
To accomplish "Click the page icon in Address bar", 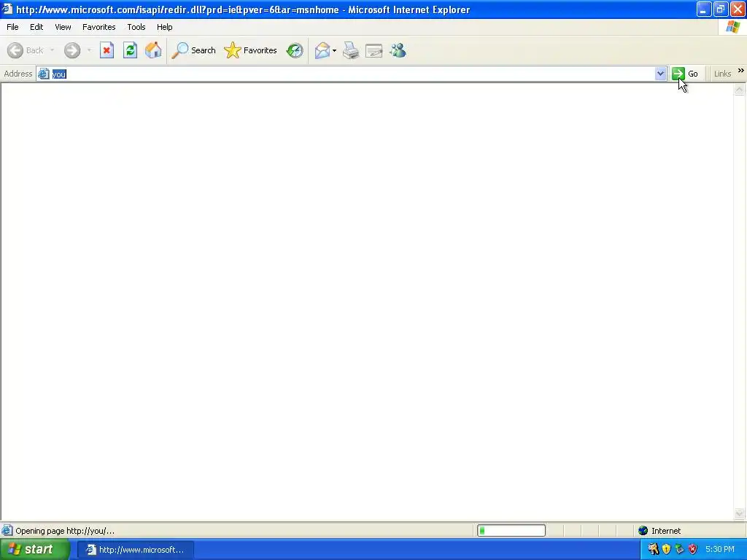I will [x=43, y=74].
